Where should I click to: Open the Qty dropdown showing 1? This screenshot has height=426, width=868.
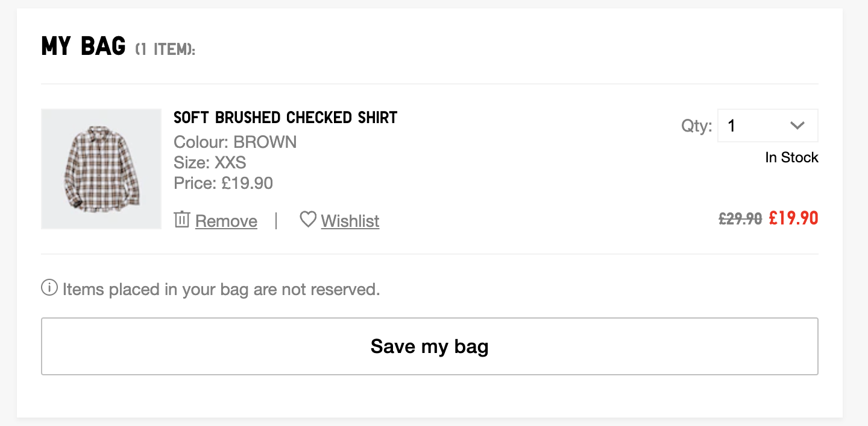click(767, 126)
